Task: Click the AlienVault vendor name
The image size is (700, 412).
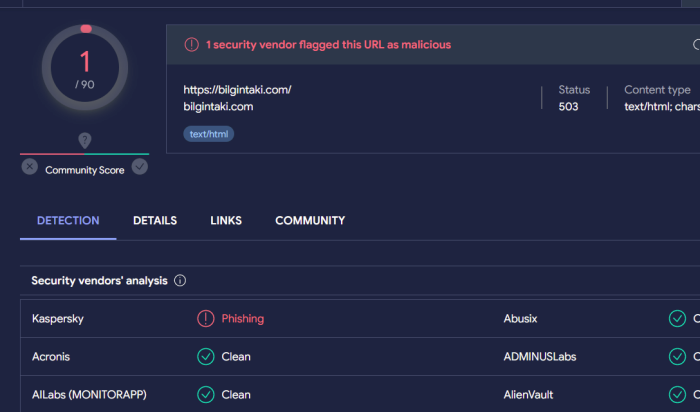Action: [x=528, y=395]
